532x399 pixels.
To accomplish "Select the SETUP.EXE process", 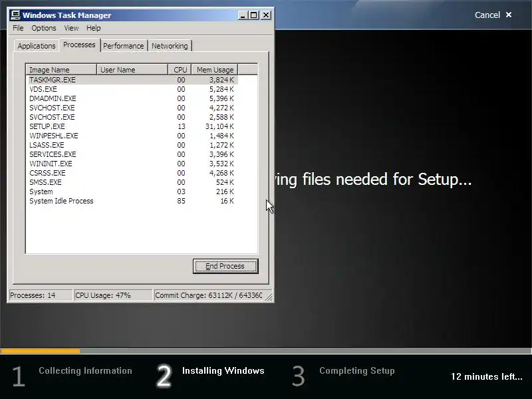I will point(132,126).
